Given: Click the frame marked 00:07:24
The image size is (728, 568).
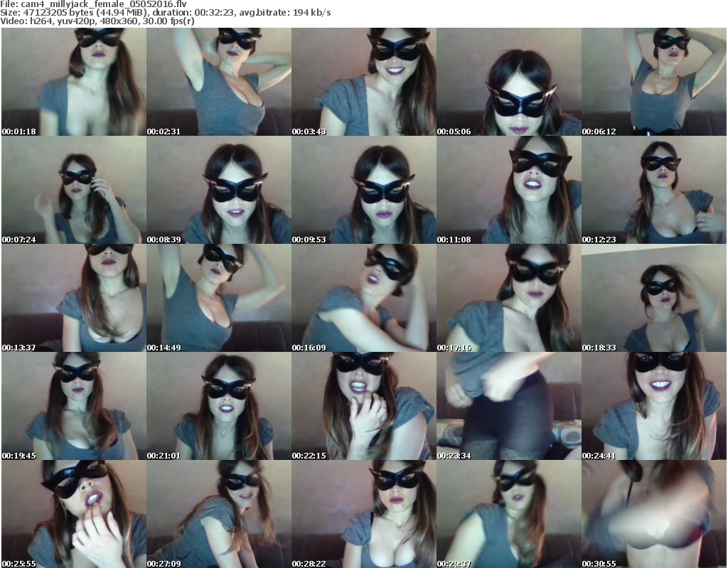Looking at the screenshot, I should click(74, 190).
